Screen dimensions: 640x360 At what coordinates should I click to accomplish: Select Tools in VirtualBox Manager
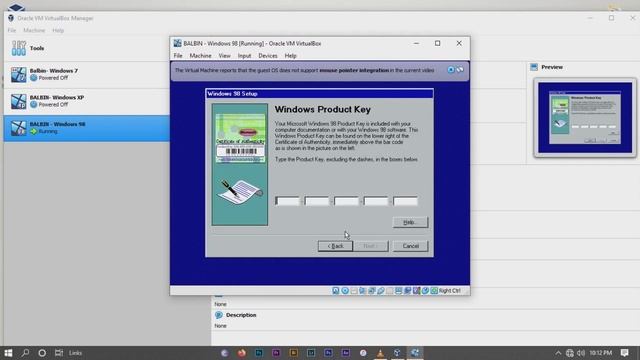coord(87,48)
